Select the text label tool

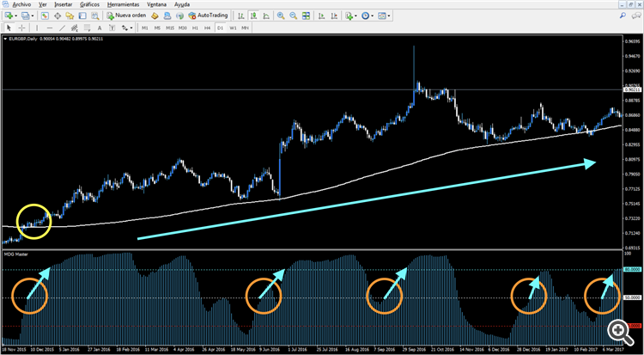point(112,28)
